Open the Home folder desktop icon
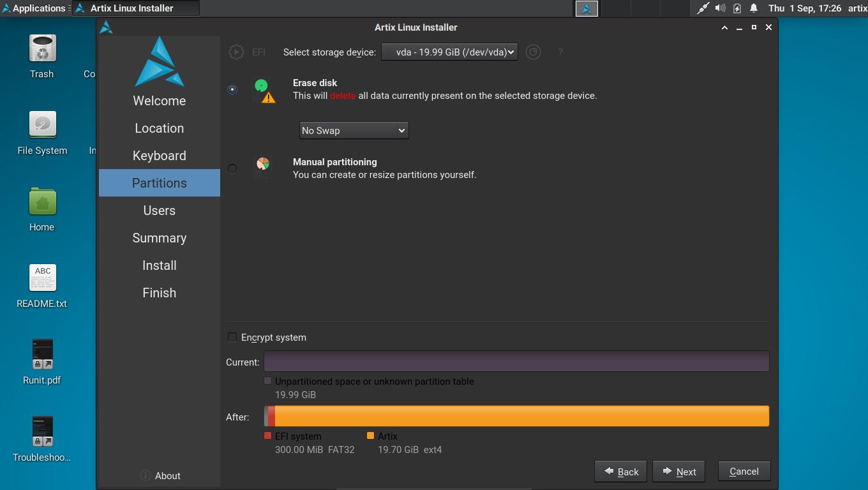868x490 pixels. pyautogui.click(x=42, y=202)
